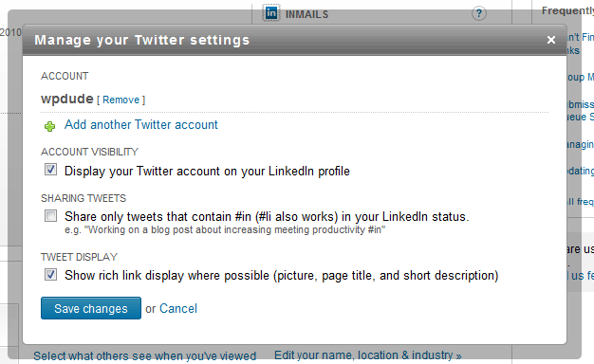Cancel the Twitter settings changes
Viewport: 594px width, 364px height.
pyautogui.click(x=178, y=308)
